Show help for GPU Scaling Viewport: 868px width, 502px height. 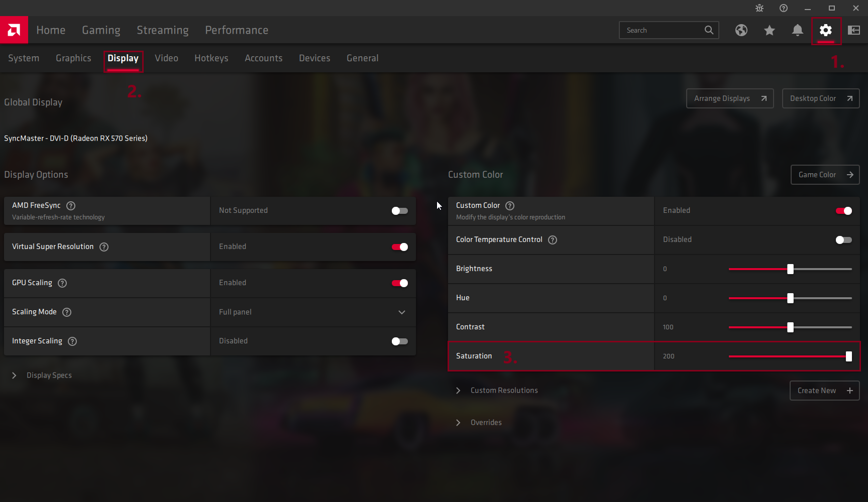tap(62, 283)
